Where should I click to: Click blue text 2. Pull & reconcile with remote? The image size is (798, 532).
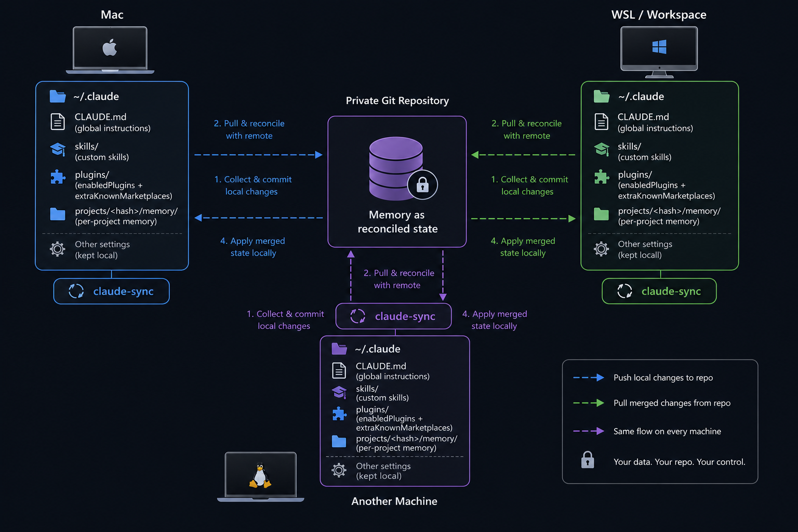pos(249,129)
